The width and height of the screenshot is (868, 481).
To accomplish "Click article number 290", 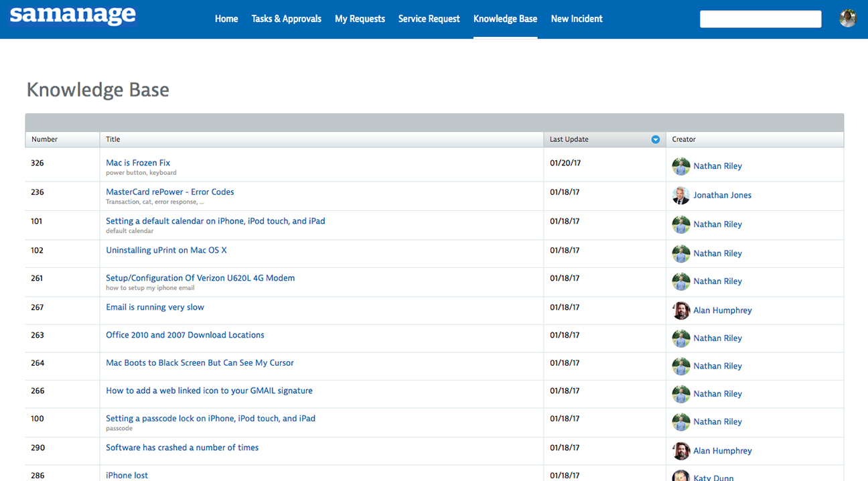I will 38,448.
